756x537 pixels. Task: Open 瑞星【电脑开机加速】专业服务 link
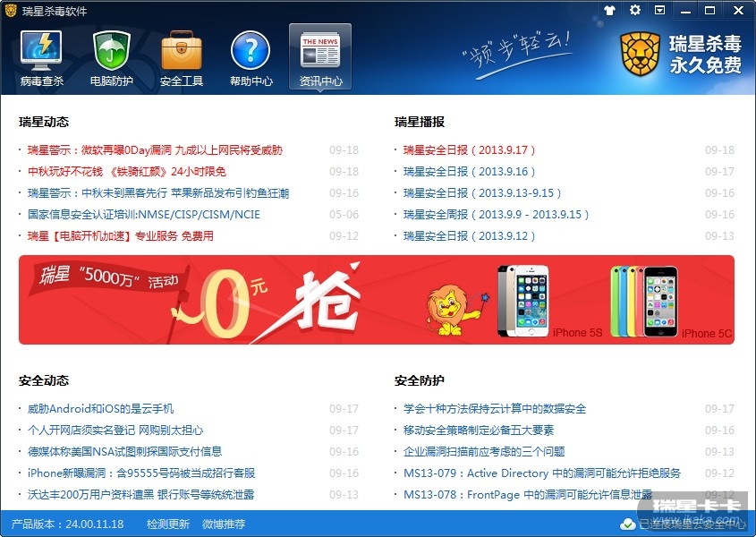[121, 236]
